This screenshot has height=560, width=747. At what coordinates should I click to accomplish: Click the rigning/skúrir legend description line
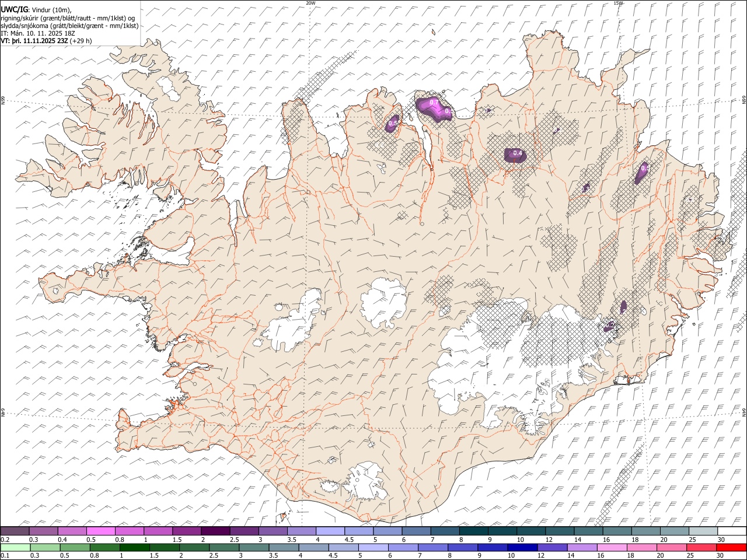tap(68, 17)
